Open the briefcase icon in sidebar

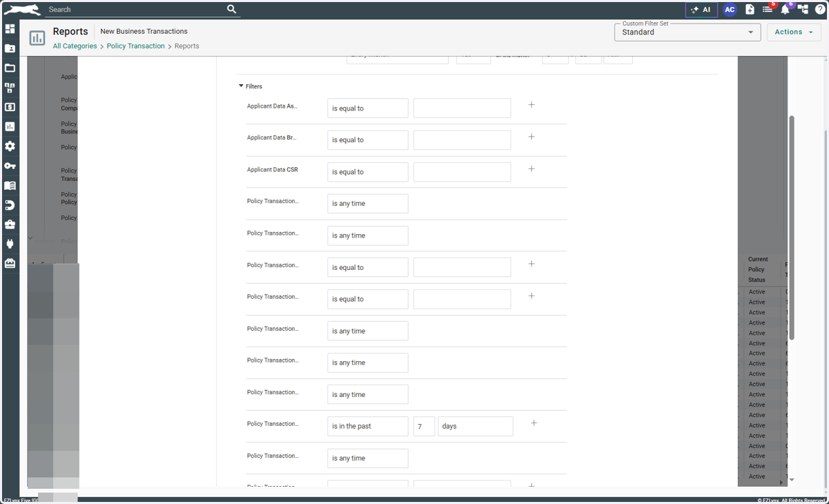point(10,224)
